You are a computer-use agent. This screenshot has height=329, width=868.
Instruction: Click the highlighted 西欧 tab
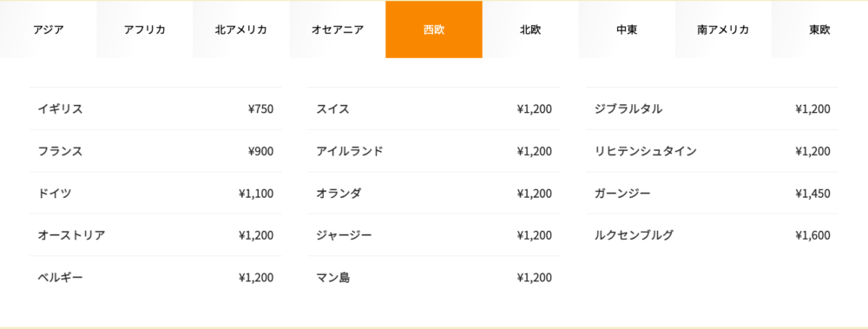pos(434,30)
